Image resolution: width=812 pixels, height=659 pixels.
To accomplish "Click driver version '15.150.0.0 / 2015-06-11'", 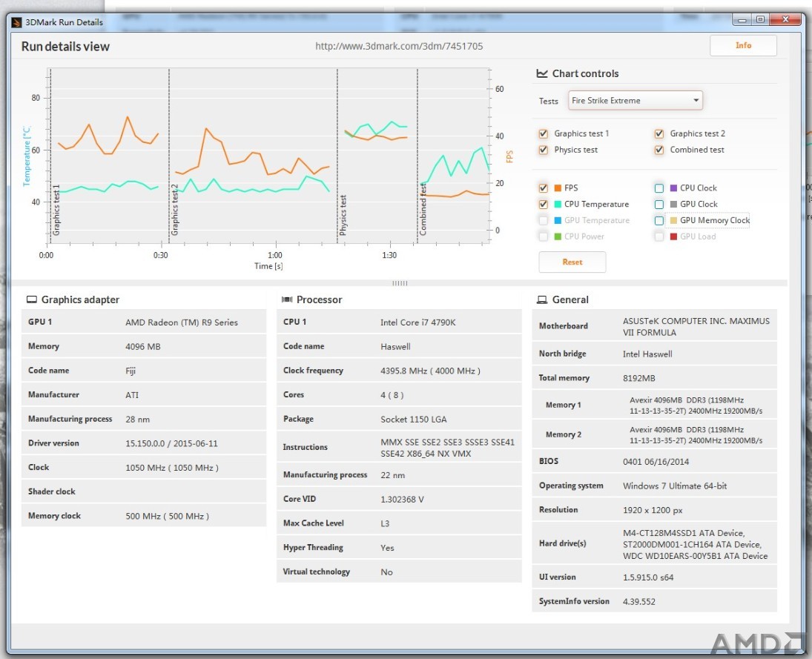I will (x=171, y=443).
